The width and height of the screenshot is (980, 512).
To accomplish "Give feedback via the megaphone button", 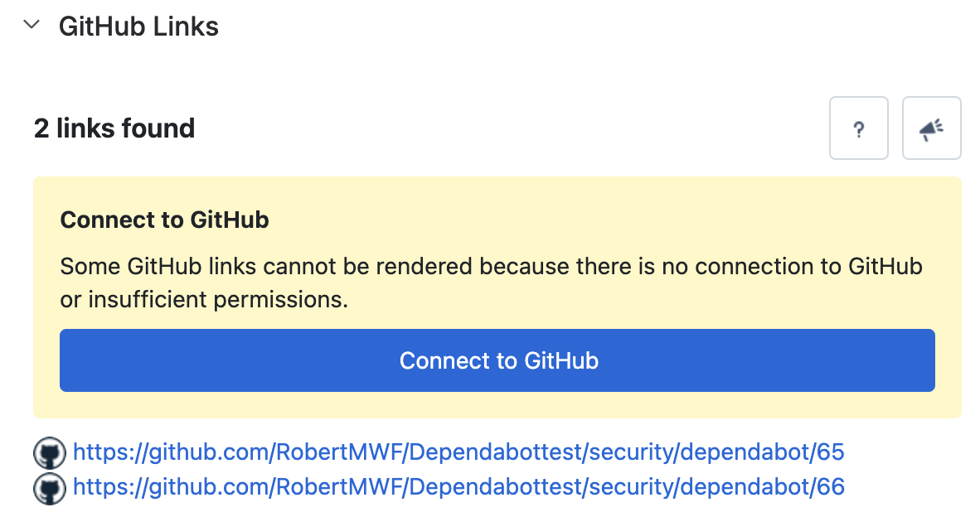I will click(x=931, y=128).
